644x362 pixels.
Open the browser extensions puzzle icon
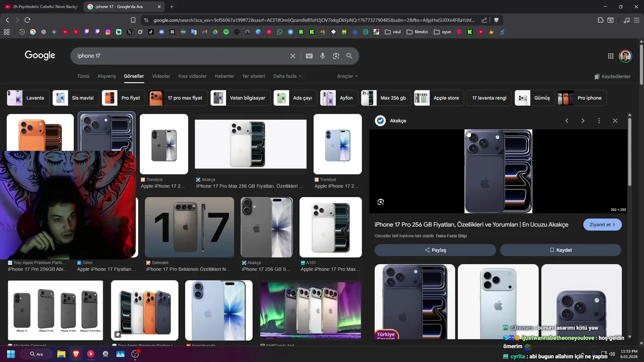pos(600,20)
